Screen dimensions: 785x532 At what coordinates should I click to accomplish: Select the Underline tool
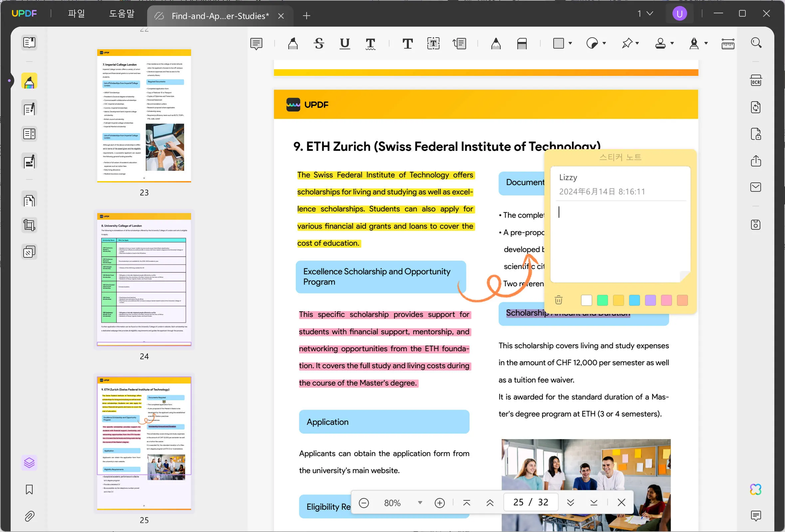345,44
